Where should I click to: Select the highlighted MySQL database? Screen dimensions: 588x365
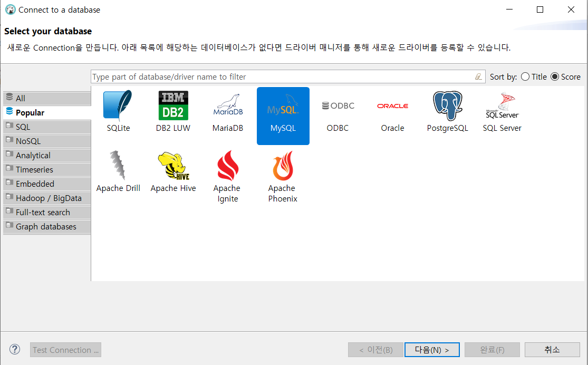283,116
